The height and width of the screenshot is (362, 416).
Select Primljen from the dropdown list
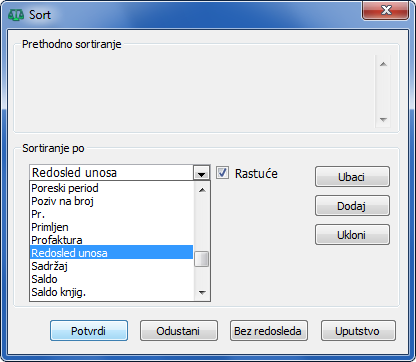tap(112, 227)
